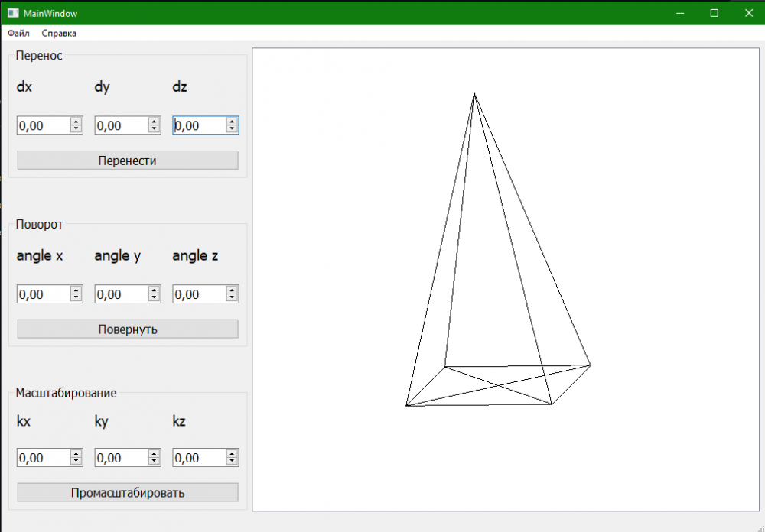Viewport: 765px width, 532px height.
Task: Open the Справка menu
Action: point(59,34)
